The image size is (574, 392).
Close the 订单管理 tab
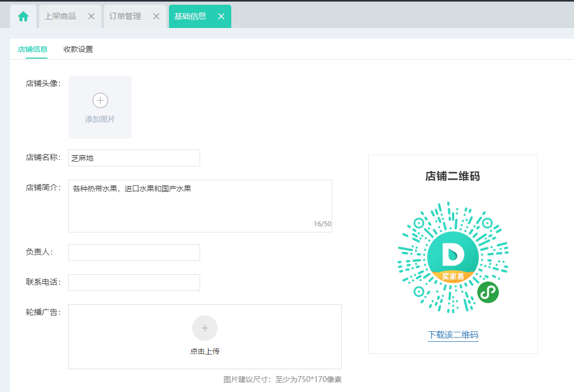[x=156, y=16]
